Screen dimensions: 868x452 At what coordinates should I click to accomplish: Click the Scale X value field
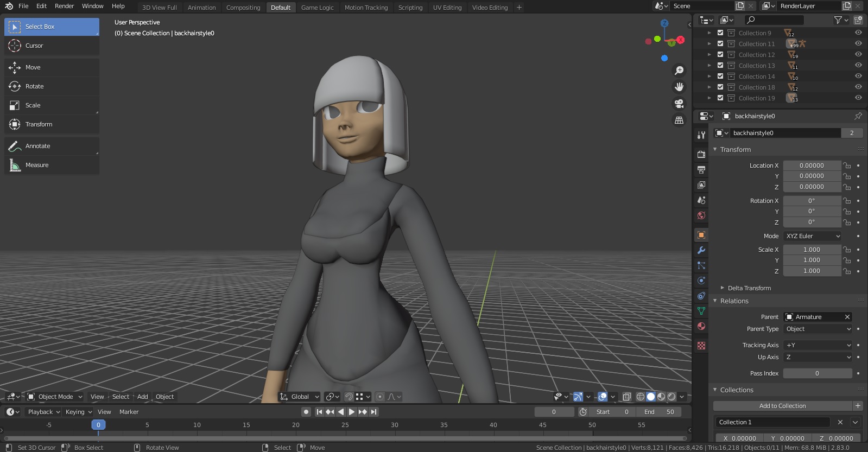[x=812, y=250]
